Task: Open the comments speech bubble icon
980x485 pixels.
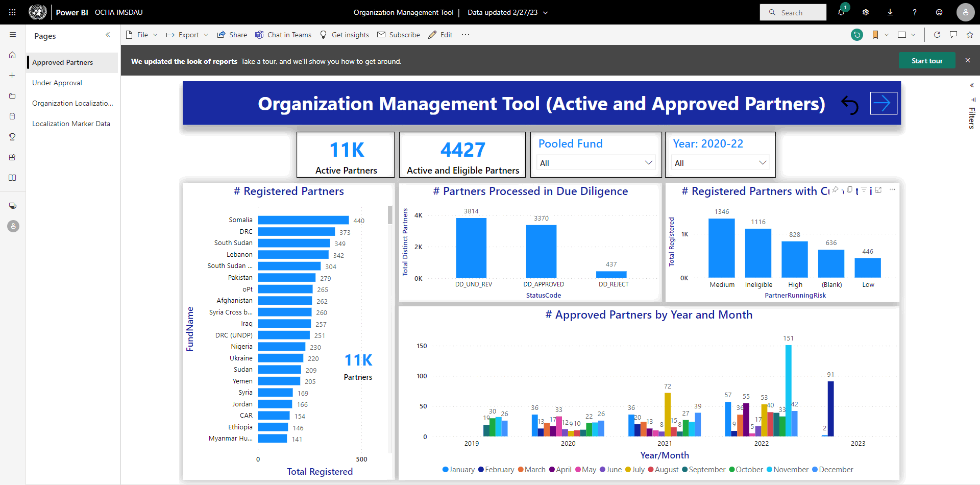Action: pyautogui.click(x=953, y=35)
